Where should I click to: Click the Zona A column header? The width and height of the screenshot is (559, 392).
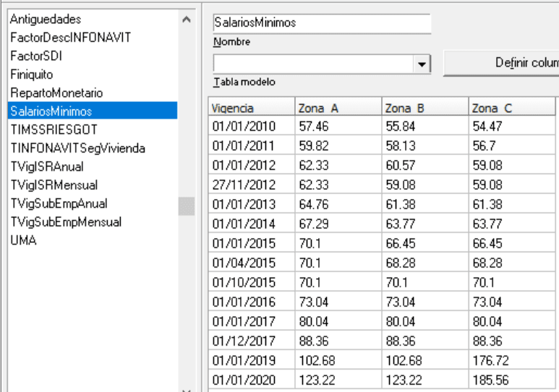(337, 108)
